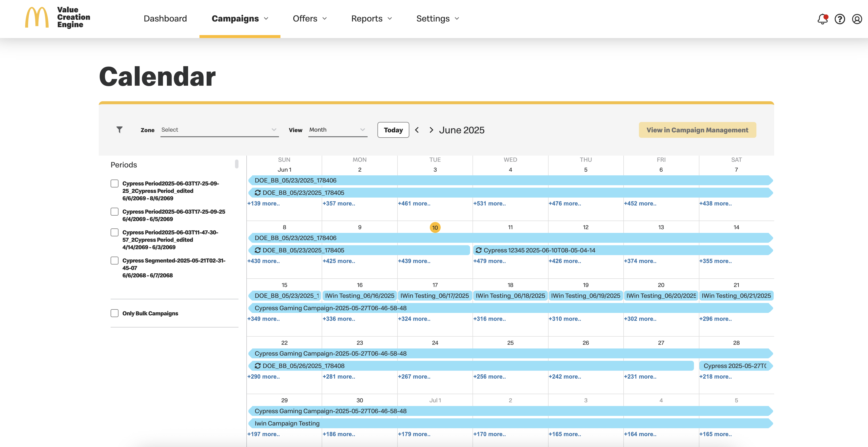Click recurring icon on DOE_BB_05/23/2025_178405 in June 8 week
This screenshot has height=447, width=868.
coord(258,250)
